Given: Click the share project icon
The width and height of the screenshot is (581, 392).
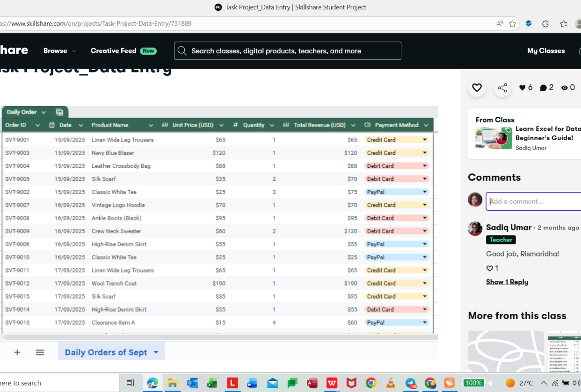Looking at the screenshot, I should tap(502, 87).
